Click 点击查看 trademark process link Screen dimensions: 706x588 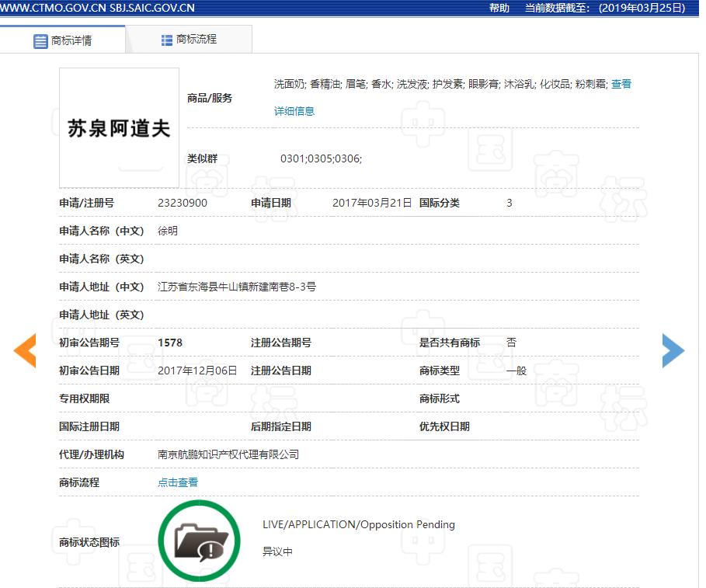tap(178, 482)
